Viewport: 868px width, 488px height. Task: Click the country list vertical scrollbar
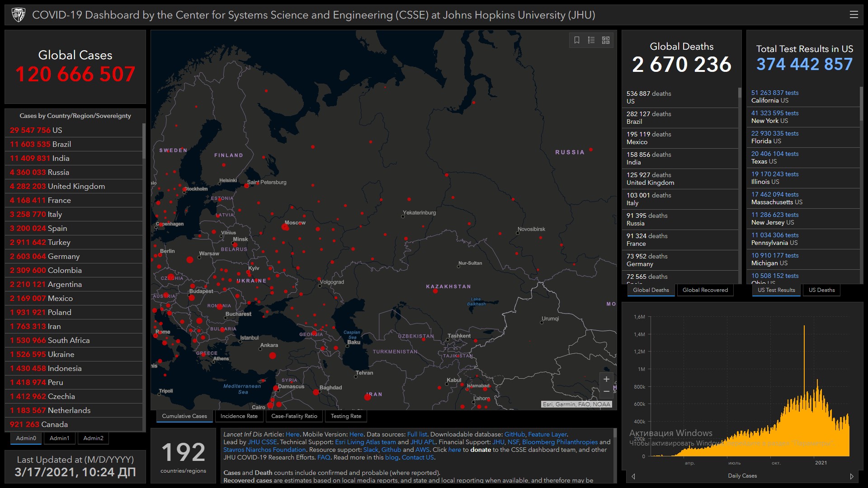[144, 141]
